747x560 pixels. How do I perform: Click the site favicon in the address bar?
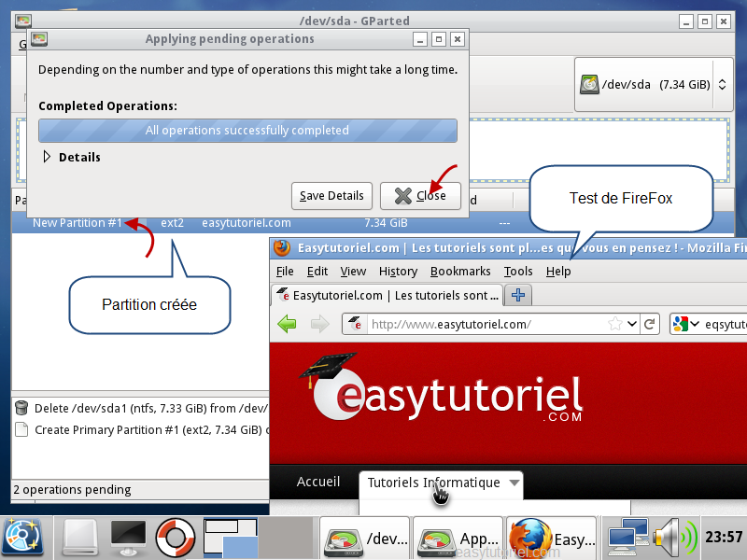pyautogui.click(x=355, y=324)
